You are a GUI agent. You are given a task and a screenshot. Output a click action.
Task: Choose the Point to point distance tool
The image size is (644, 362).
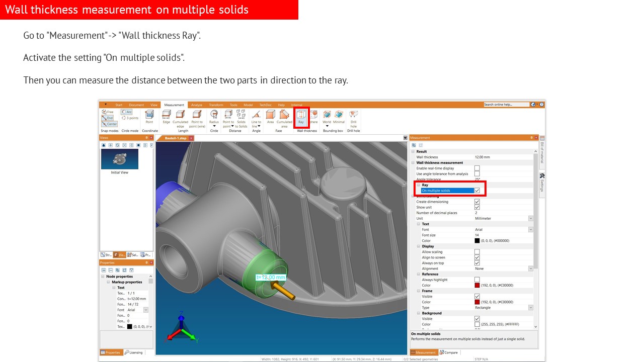[x=228, y=119]
